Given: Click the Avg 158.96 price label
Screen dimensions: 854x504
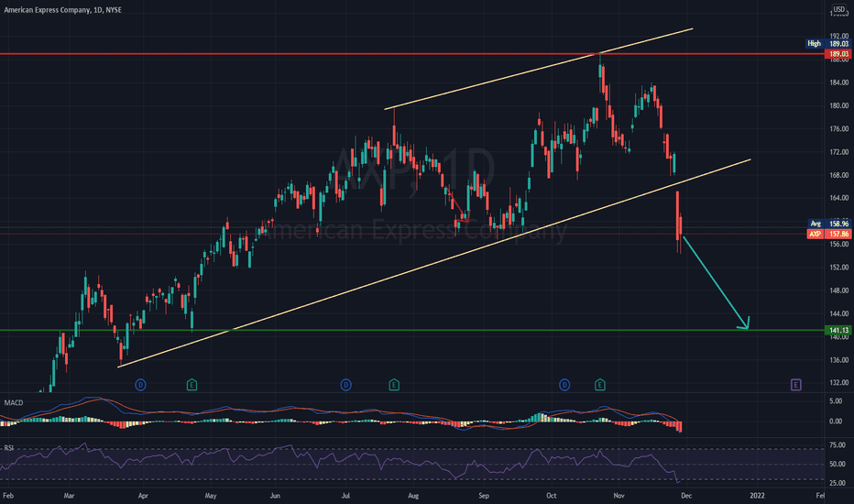Looking at the screenshot, I should coord(829,224).
